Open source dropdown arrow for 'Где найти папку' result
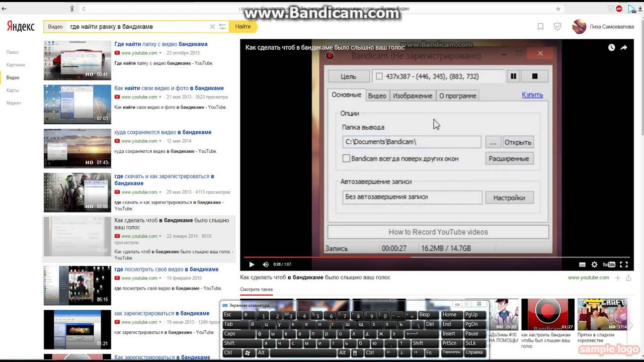Image resolution: width=644 pixels, height=362 pixels. [x=160, y=53]
